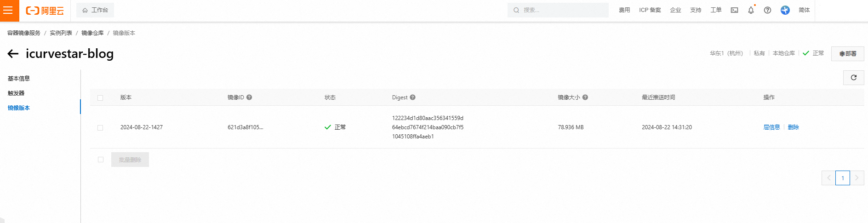The height and width of the screenshot is (223, 868).
Task: Refresh the image version list
Action: coord(853,78)
